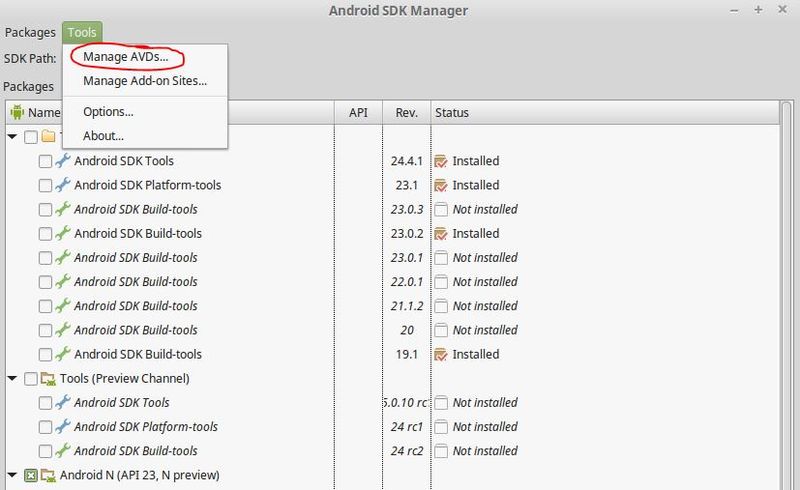The image size is (800, 490).
Task: Click Not installed icon for Build-tools 23.0.3
Action: pyautogui.click(x=441, y=209)
